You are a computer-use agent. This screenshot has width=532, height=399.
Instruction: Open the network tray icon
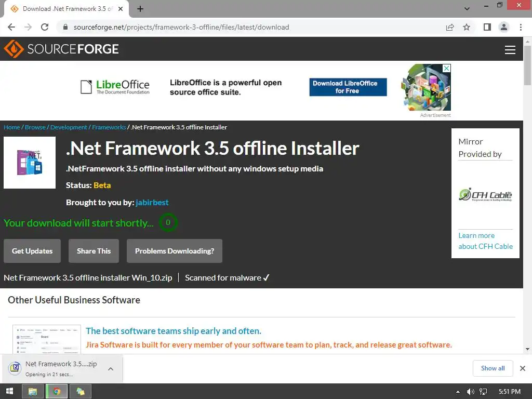click(x=483, y=392)
